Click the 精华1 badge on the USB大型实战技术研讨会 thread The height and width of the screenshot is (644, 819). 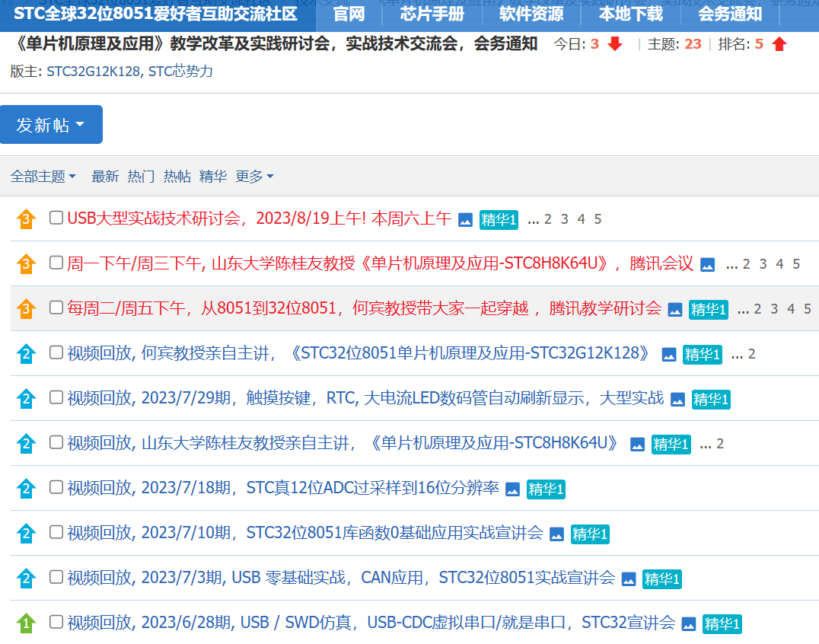tap(499, 220)
